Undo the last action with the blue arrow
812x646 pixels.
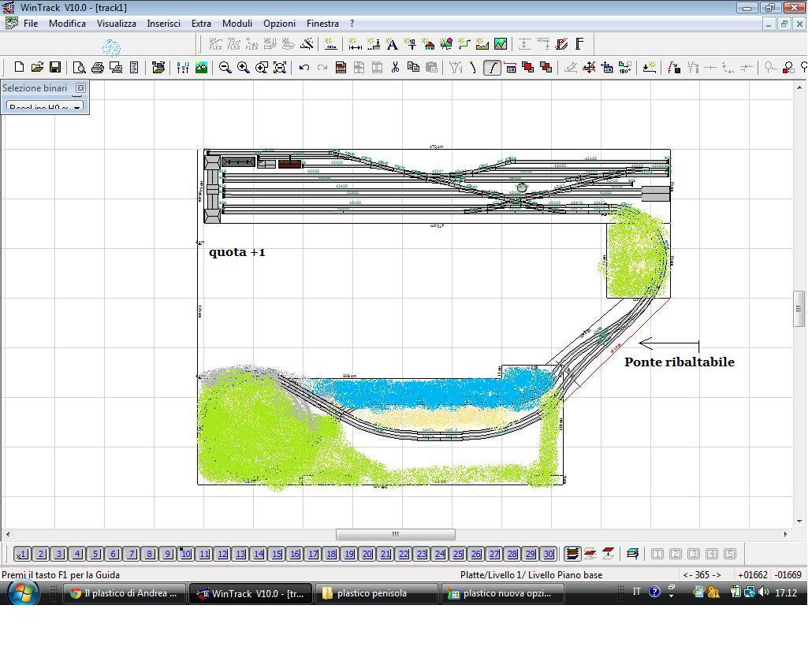(304, 67)
